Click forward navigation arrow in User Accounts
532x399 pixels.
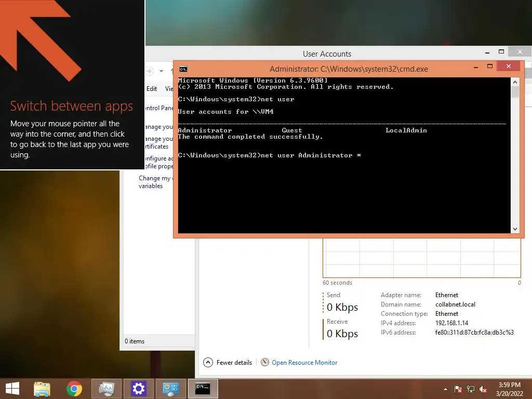[x=149, y=71]
